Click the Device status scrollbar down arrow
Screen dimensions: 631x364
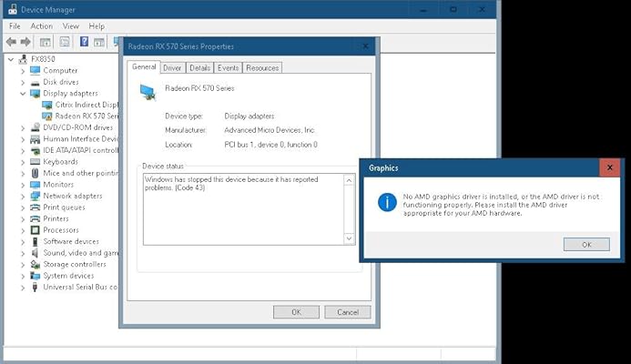(349, 239)
